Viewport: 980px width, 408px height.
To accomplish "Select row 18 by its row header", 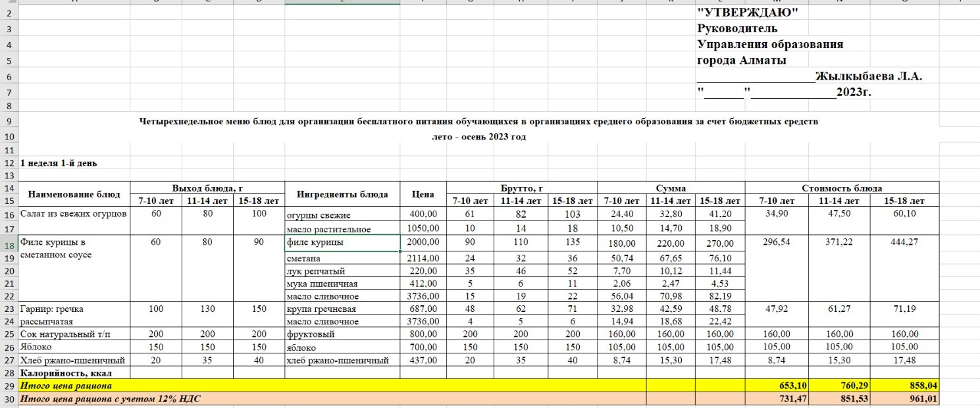I will [9, 243].
